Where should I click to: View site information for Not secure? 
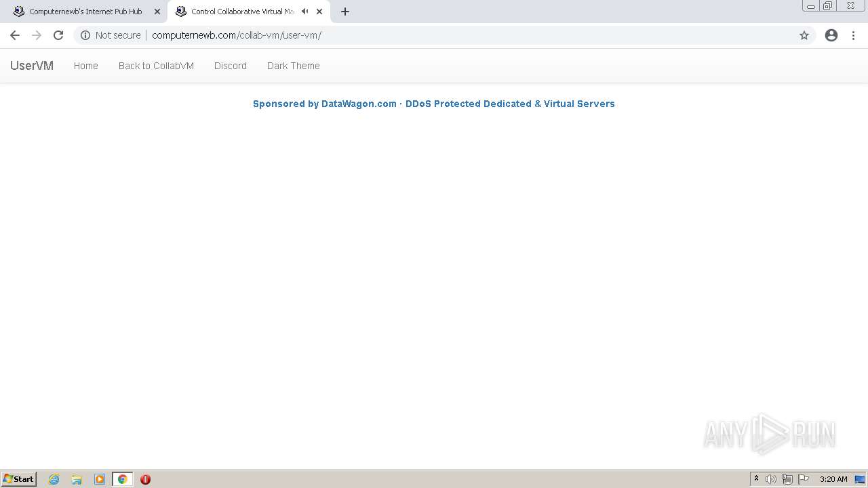tap(111, 35)
